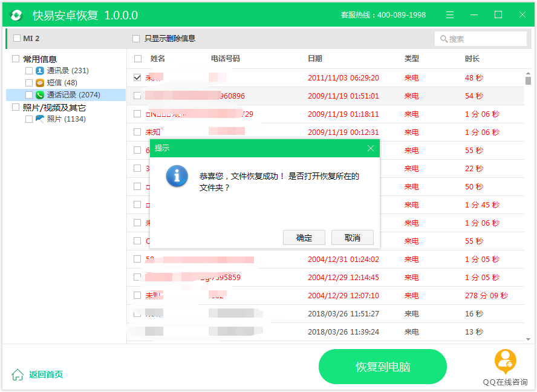Check the row dated 2009/11/19 01:51:01
This screenshot has width=537, height=392.
[x=137, y=96]
